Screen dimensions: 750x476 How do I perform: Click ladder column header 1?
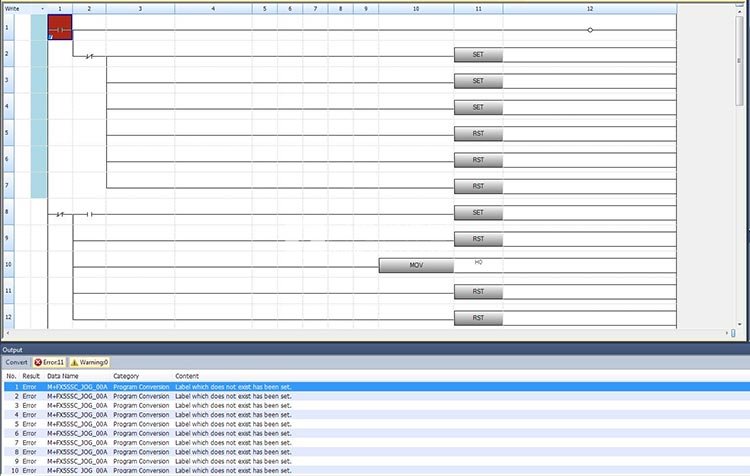[60, 9]
